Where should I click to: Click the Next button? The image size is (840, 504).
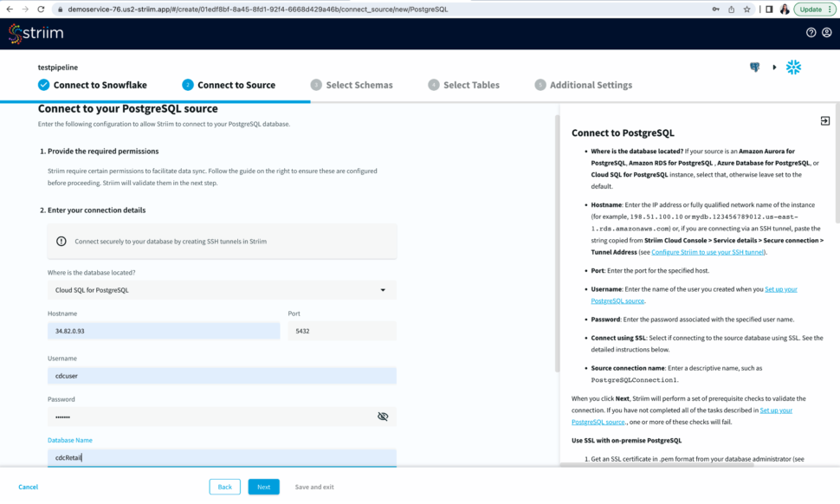point(263,487)
